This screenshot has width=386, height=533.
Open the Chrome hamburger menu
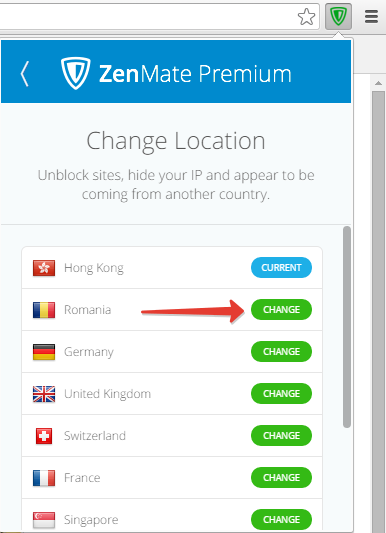pos(371,16)
